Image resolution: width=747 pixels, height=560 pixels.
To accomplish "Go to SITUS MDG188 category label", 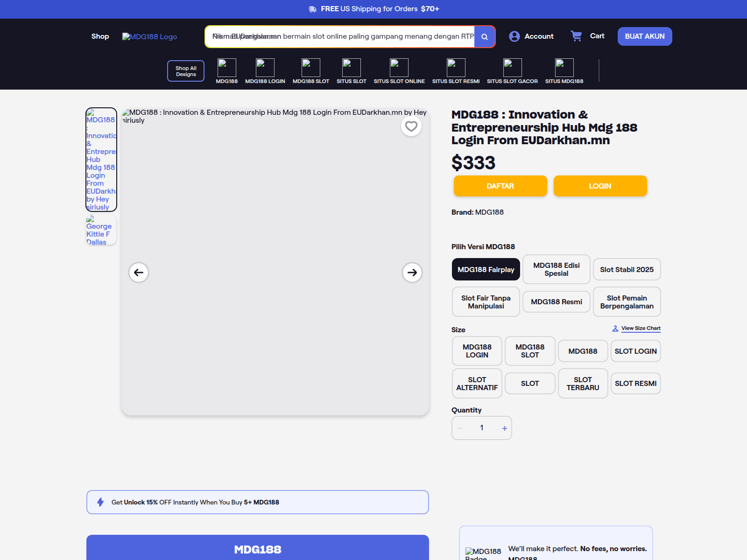I will tap(564, 81).
